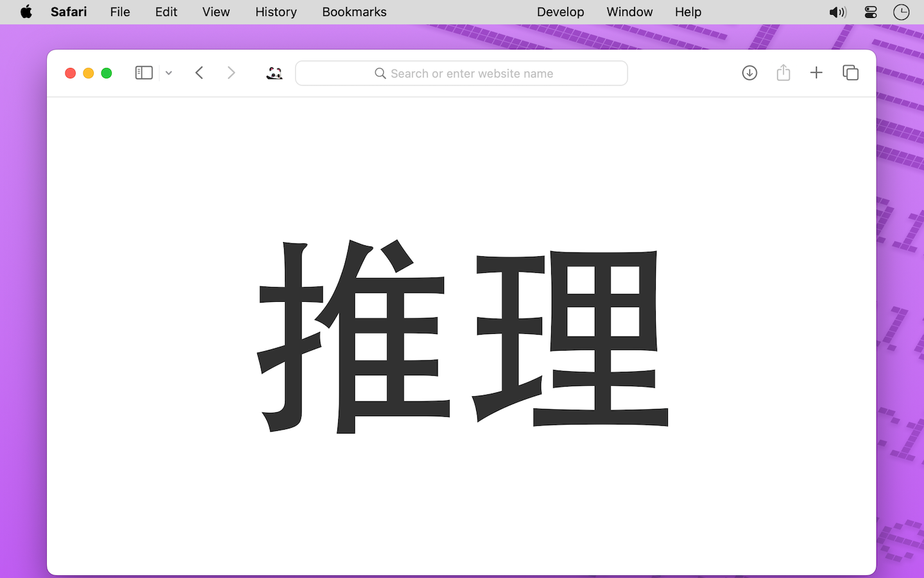Image resolution: width=924 pixels, height=578 pixels.
Task: Open the Window menu
Action: tap(629, 12)
